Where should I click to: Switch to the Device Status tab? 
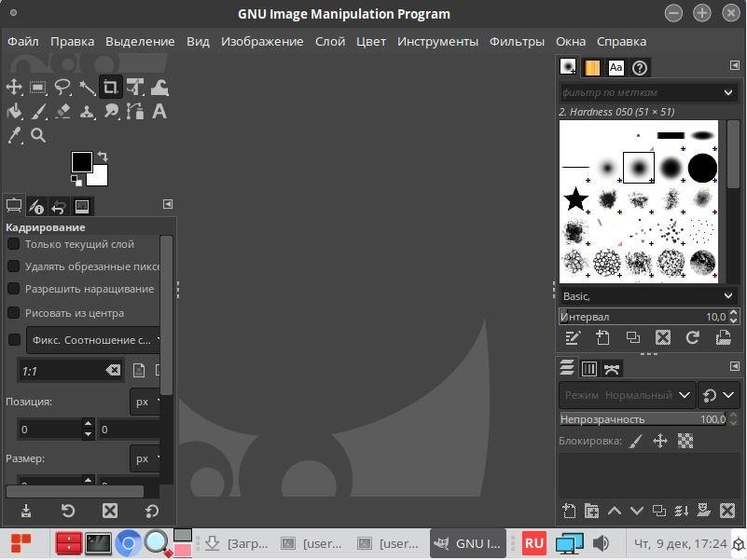(36, 206)
